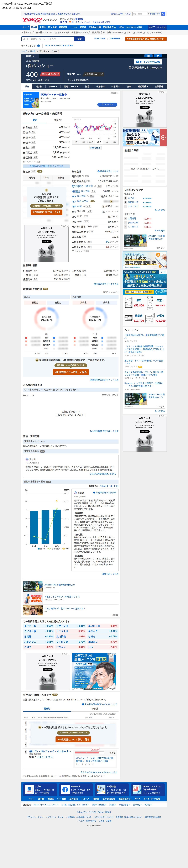The image size is (188, 868).
Task: Focus the stock code search input field
Action: (48, 39)
